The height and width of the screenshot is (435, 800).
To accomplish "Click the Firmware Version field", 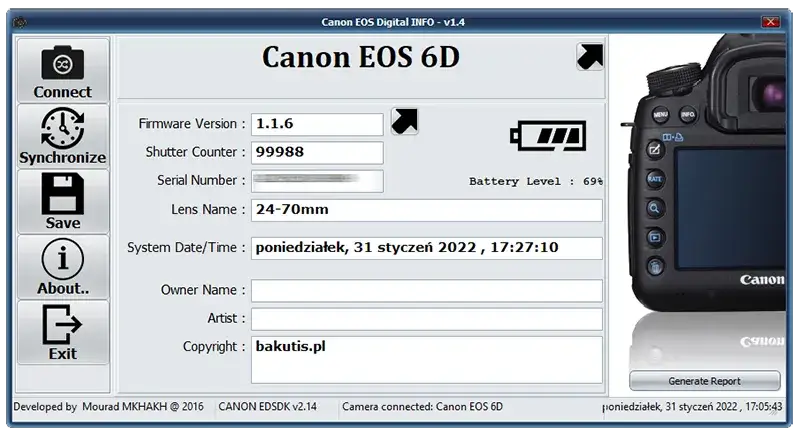I will (317, 124).
